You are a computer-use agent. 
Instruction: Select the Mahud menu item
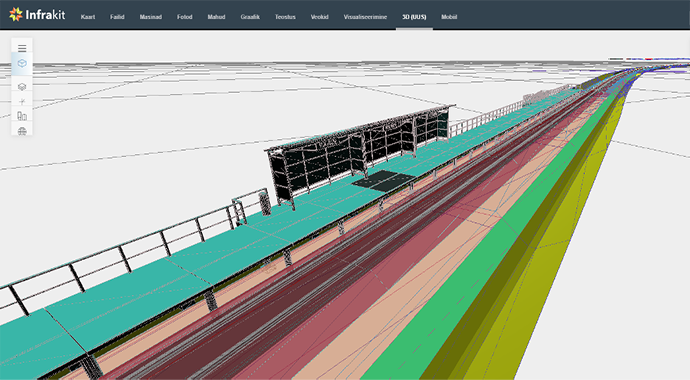(216, 17)
